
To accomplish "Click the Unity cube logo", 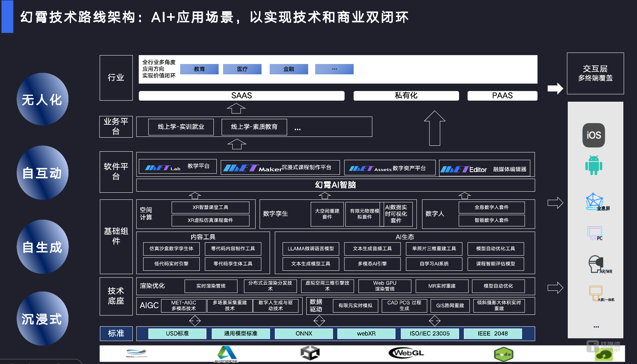I will tap(310, 353).
